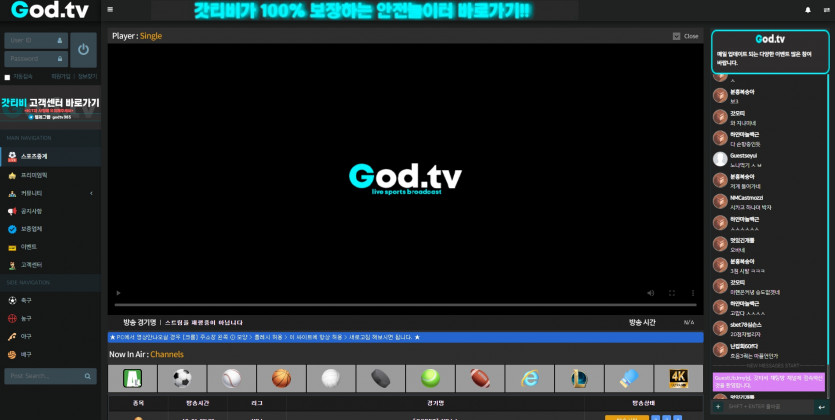Open the 이벤트 sidebar menu item

(51, 248)
